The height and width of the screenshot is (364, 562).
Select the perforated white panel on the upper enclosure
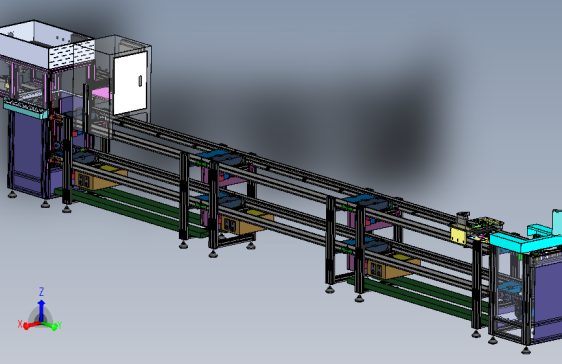click(x=71, y=54)
